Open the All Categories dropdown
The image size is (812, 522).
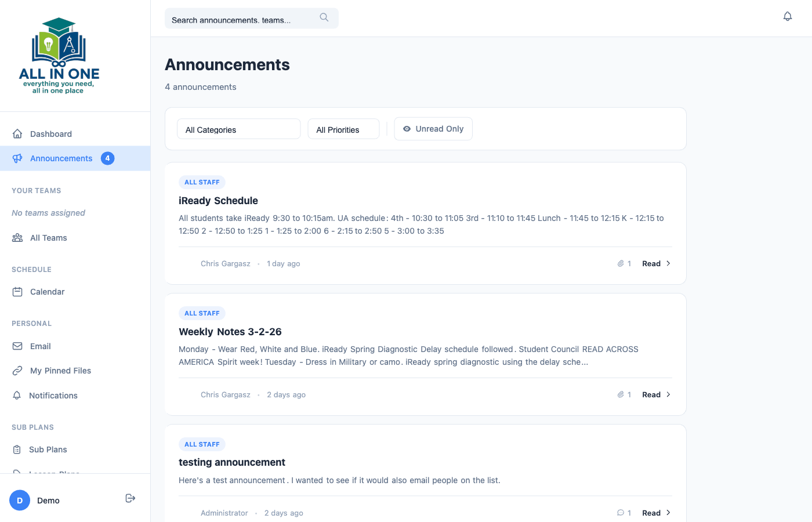(x=238, y=129)
